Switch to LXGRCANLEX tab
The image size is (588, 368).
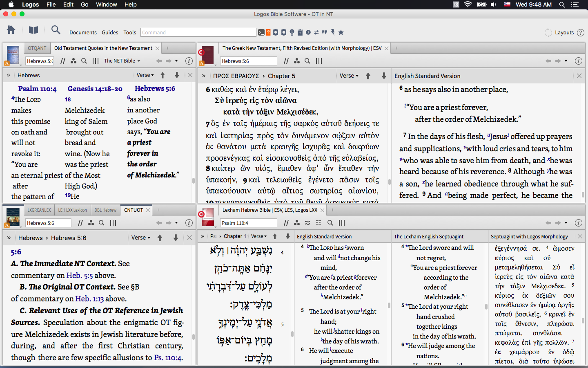point(39,210)
